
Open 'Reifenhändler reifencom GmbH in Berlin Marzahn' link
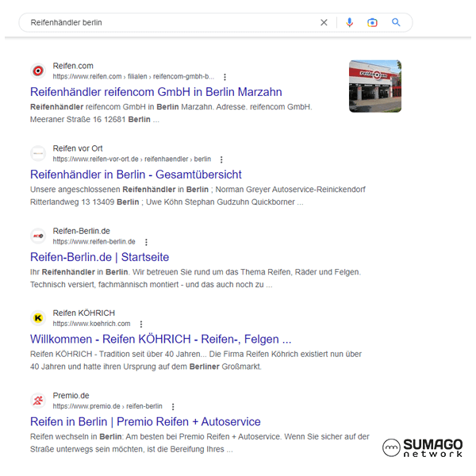(x=156, y=92)
